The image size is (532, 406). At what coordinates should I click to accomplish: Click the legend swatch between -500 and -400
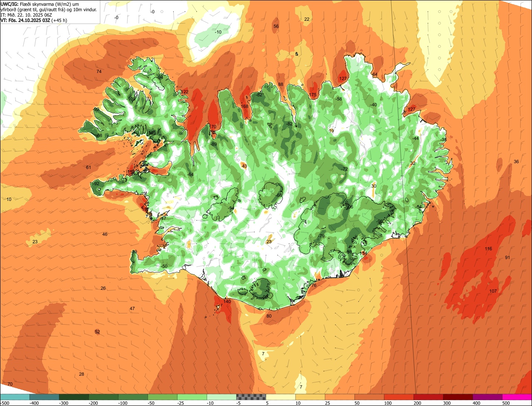click(x=15, y=397)
